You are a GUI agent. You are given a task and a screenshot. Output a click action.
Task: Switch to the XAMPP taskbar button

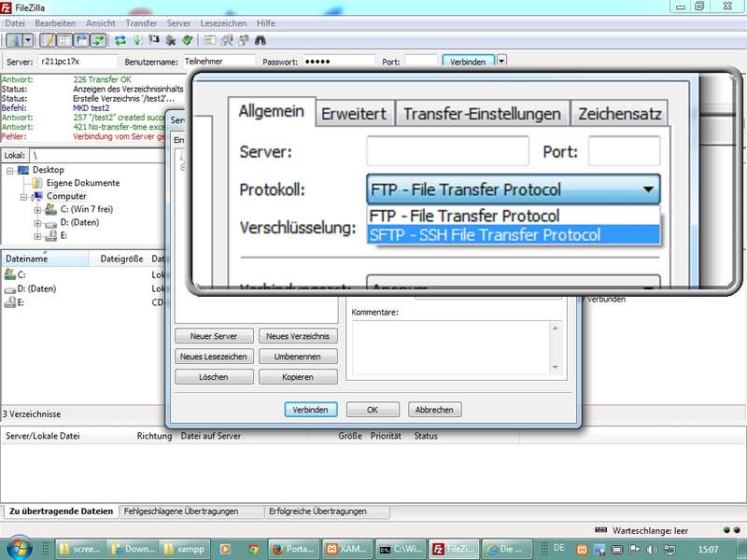coord(347,549)
